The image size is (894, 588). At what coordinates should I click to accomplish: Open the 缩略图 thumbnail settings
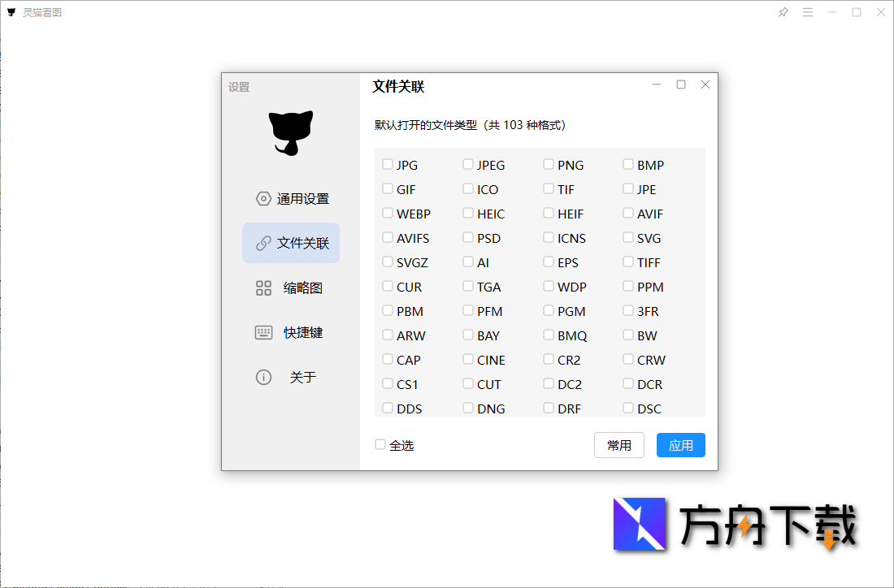tap(290, 288)
